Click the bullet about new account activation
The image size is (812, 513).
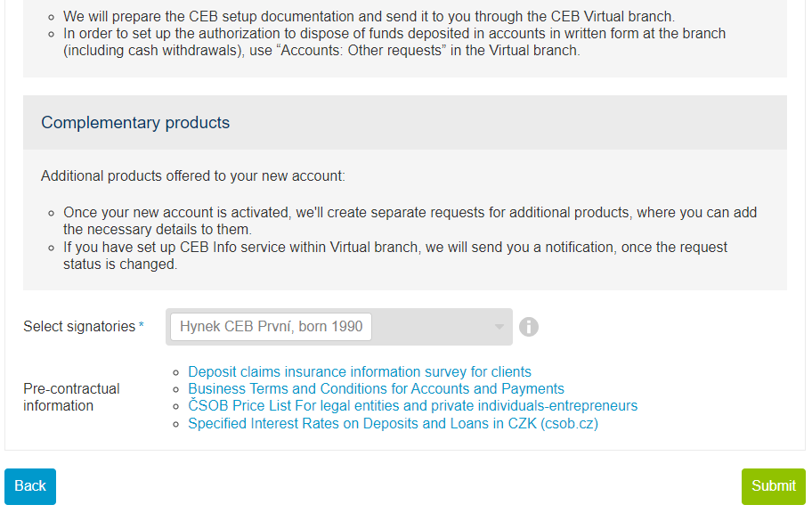[x=410, y=221]
